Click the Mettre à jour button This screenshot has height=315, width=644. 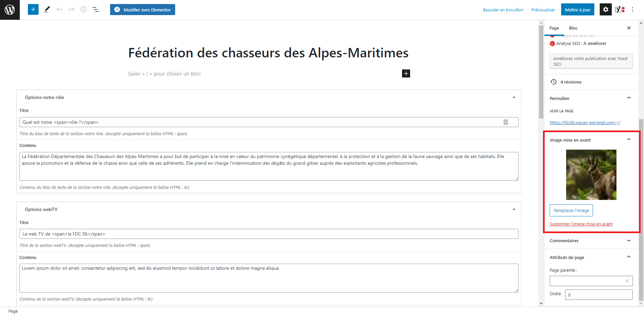click(x=578, y=10)
